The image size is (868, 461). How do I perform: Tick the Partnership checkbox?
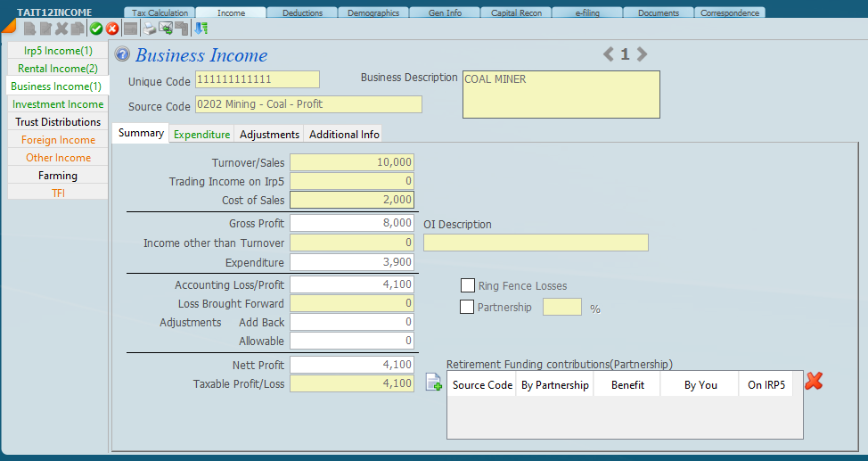[x=467, y=307]
